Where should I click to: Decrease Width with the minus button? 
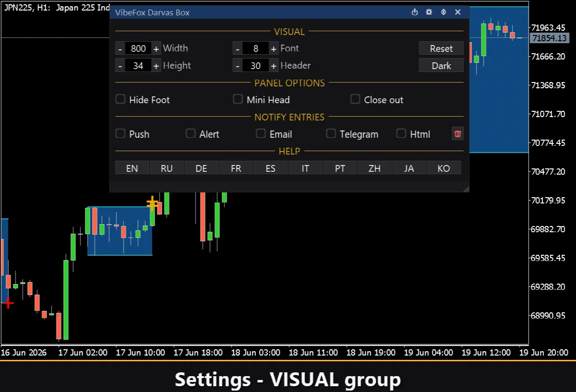tap(120, 48)
